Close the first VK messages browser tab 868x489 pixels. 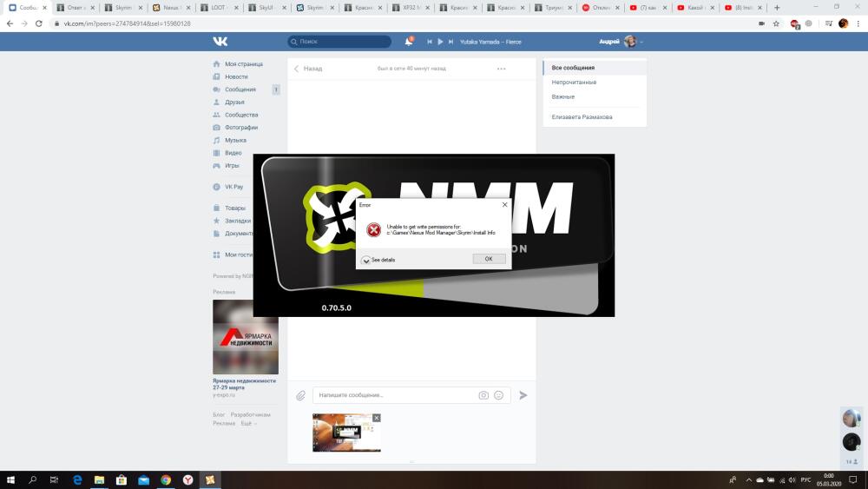[45, 8]
